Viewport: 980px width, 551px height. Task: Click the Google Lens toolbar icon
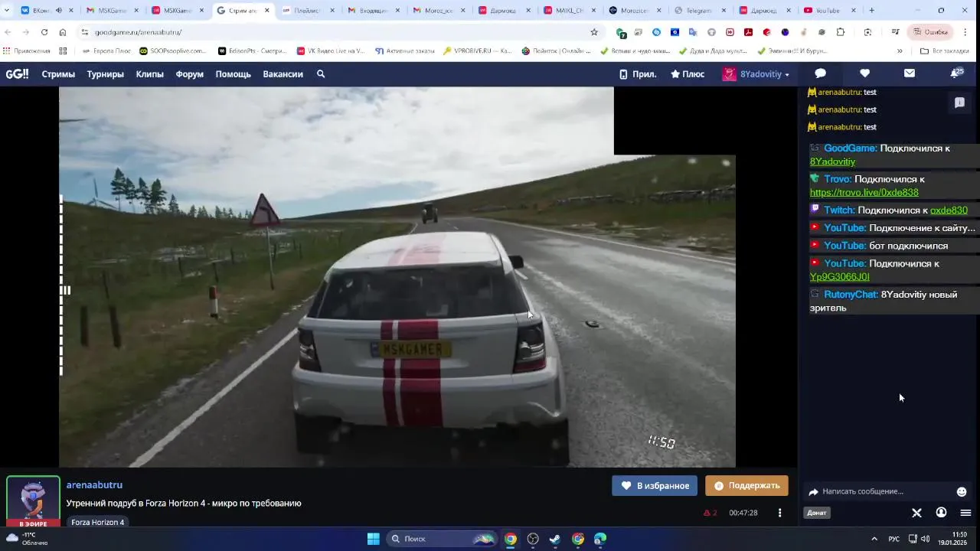[867, 32]
